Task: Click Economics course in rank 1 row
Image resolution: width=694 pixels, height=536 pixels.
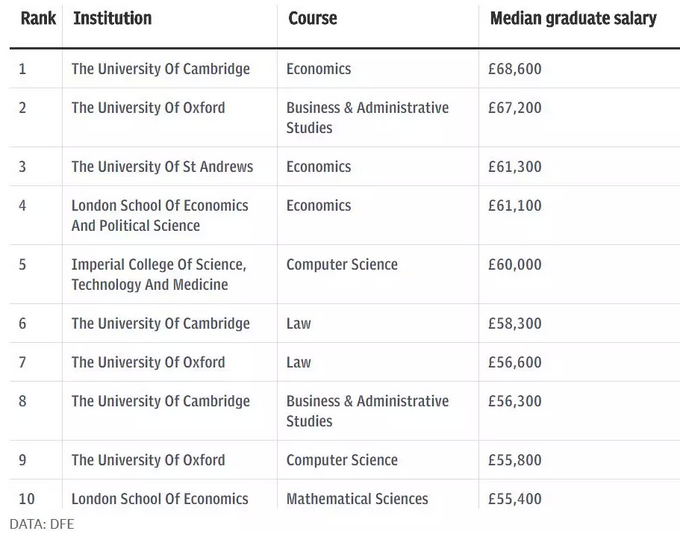Action: [x=319, y=69]
